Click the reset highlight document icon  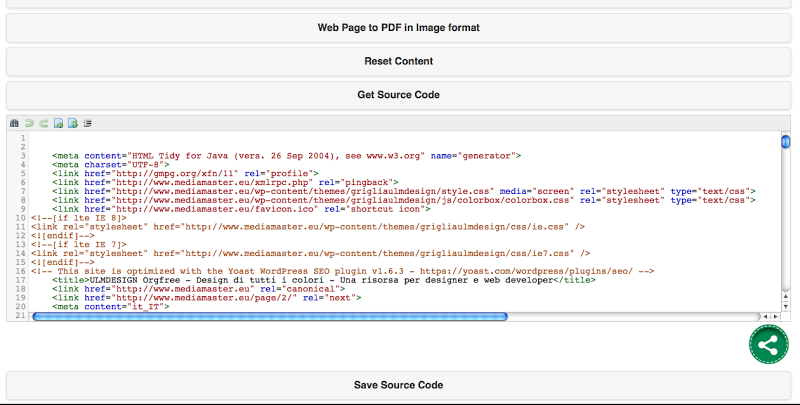click(73, 123)
